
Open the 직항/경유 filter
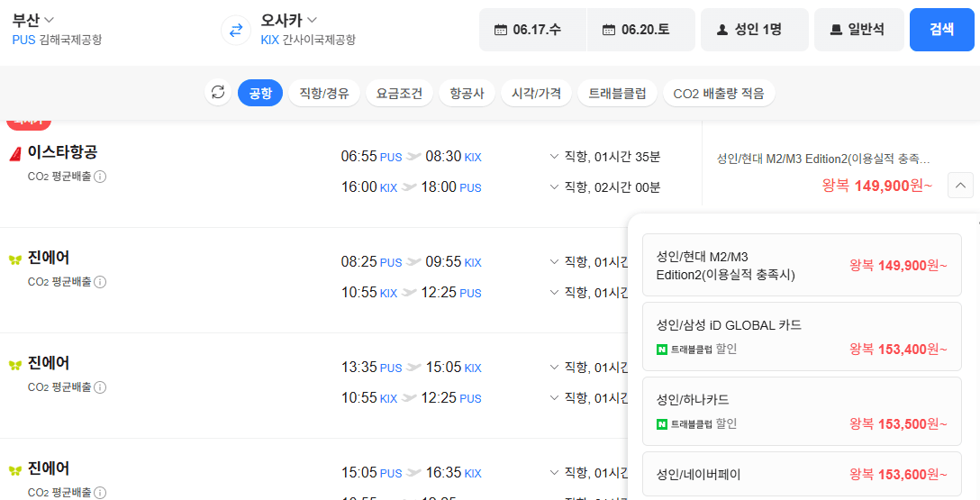point(323,93)
